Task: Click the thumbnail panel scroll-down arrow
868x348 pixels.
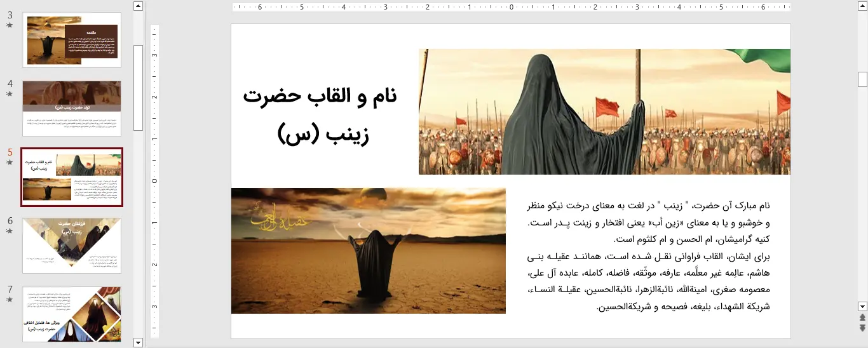Action: 138,342
